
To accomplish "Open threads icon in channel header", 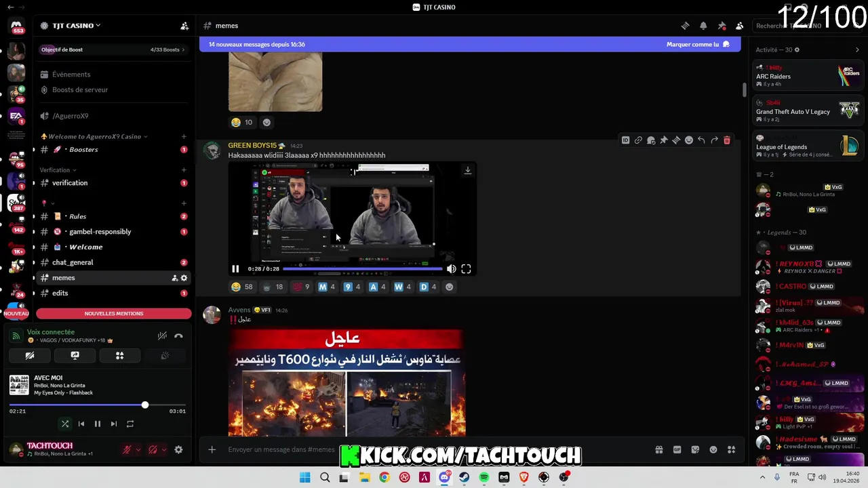I will pyautogui.click(x=685, y=26).
